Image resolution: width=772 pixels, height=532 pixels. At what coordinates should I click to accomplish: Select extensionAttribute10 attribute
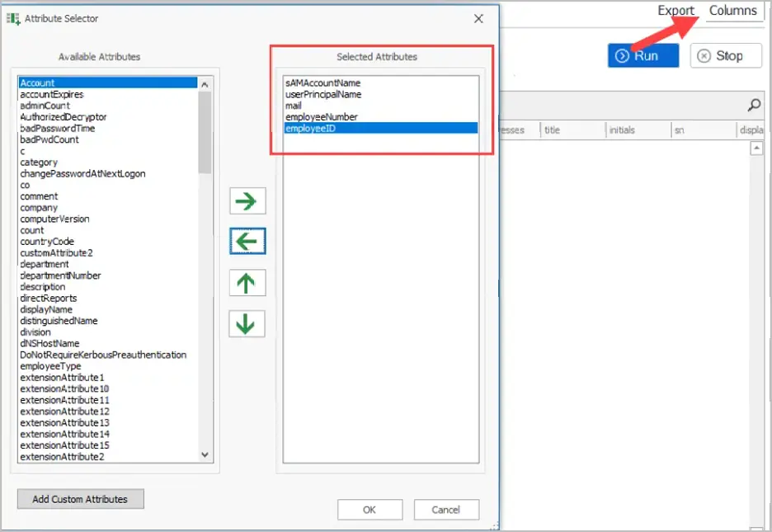pos(64,388)
